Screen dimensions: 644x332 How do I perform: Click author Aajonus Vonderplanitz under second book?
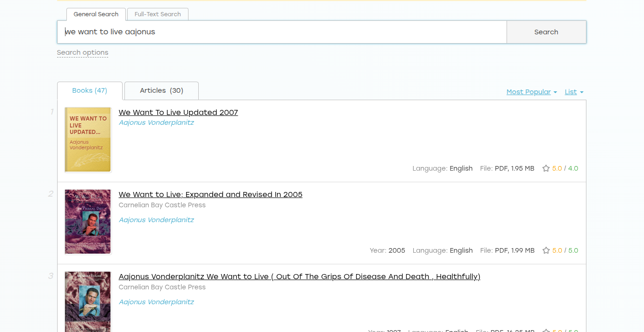point(156,220)
